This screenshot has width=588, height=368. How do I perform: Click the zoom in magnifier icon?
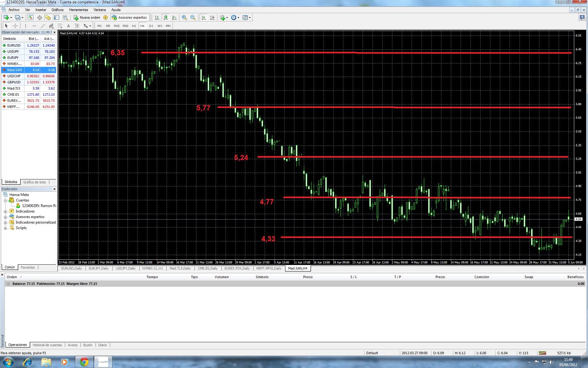click(x=184, y=17)
